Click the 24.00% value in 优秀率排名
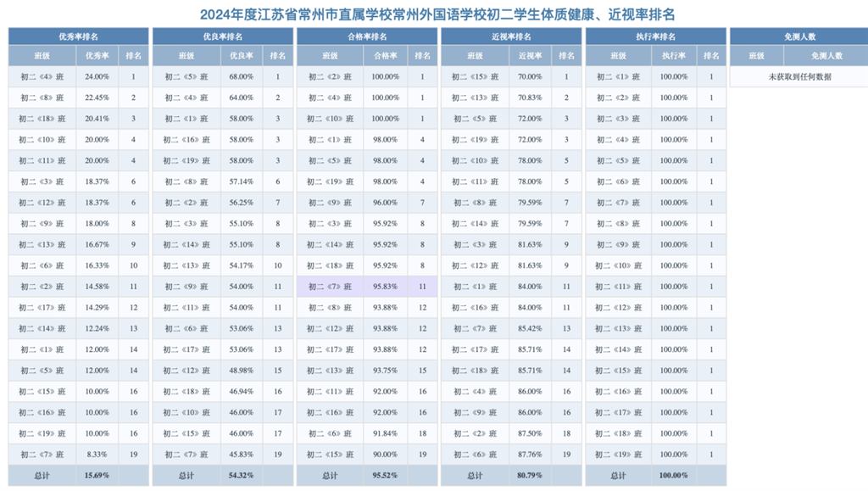This screenshot has height=491, width=868. (x=97, y=76)
